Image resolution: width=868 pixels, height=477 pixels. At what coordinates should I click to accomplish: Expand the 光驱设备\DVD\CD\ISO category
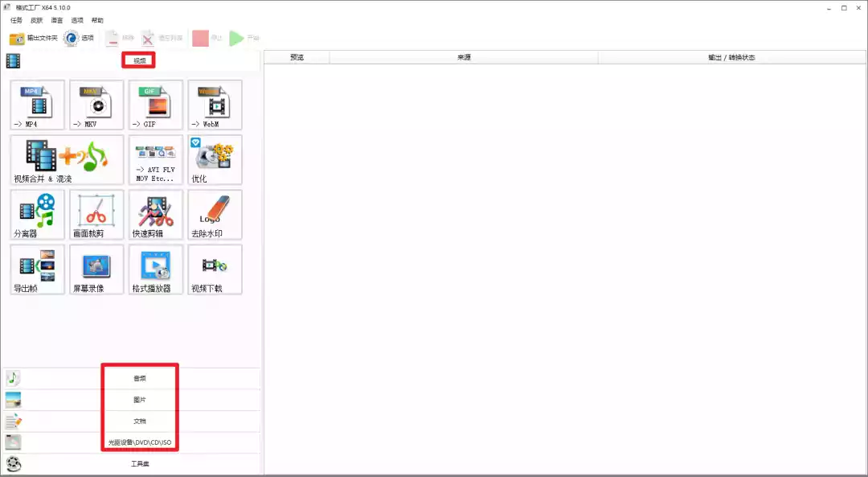[x=131, y=442]
